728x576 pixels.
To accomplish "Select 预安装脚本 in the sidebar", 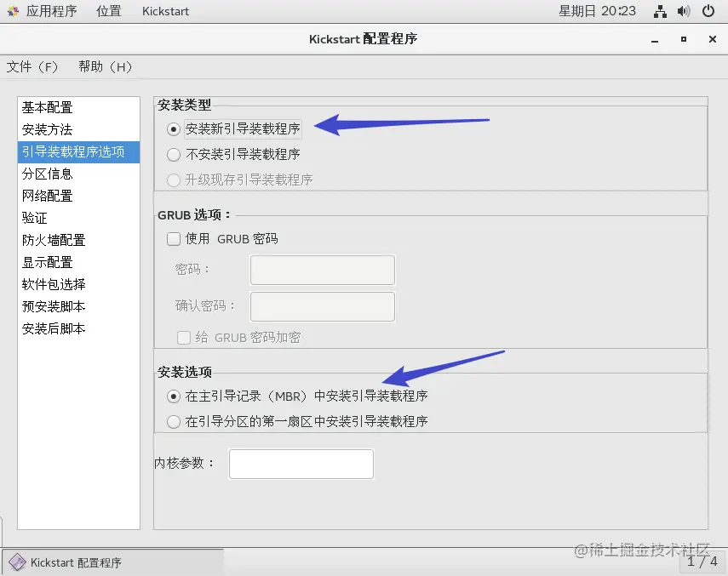I will tap(78, 307).
